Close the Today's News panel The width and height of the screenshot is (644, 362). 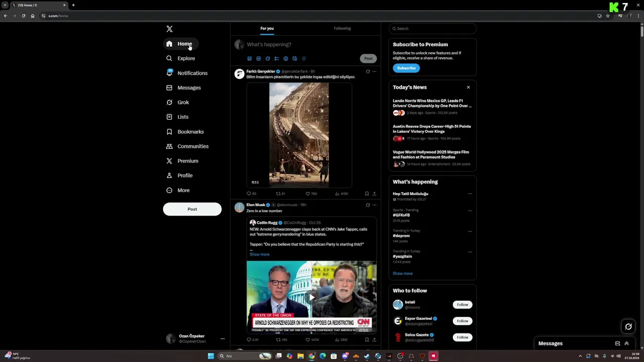pyautogui.click(x=468, y=87)
